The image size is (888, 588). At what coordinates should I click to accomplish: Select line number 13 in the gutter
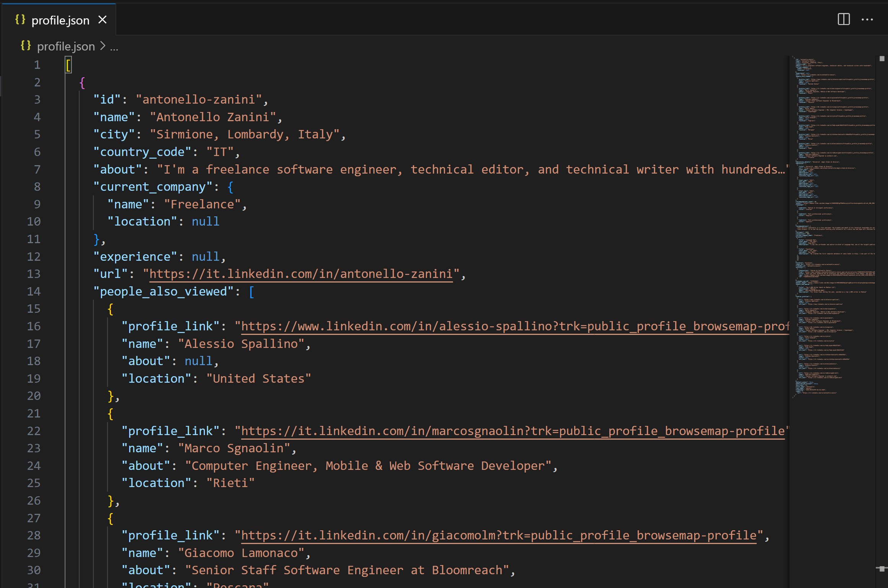pyautogui.click(x=34, y=273)
